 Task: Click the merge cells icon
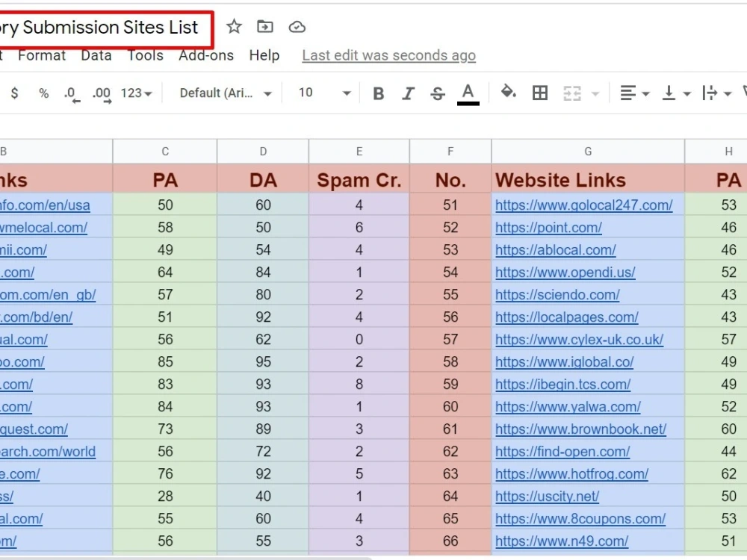[x=572, y=93]
